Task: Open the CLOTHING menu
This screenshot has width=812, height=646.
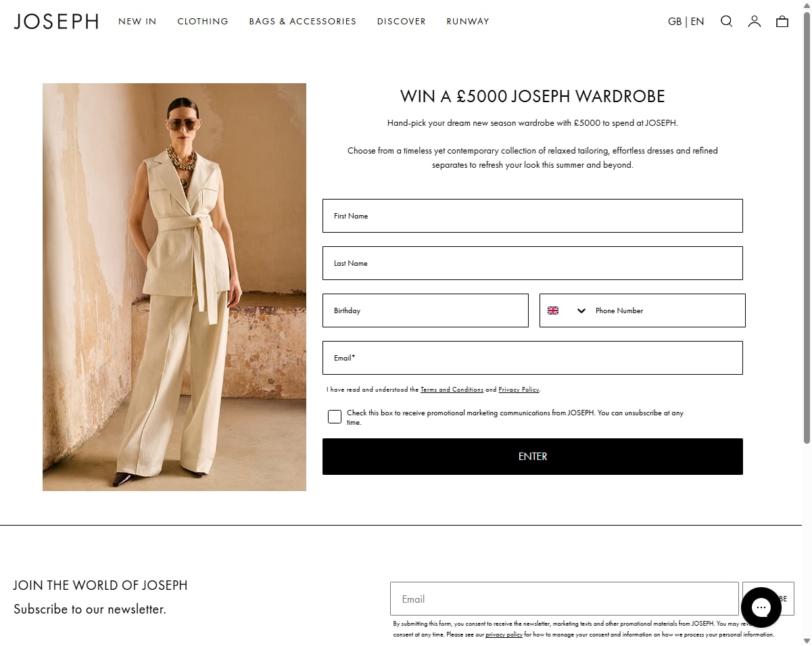Action: pyautogui.click(x=203, y=22)
